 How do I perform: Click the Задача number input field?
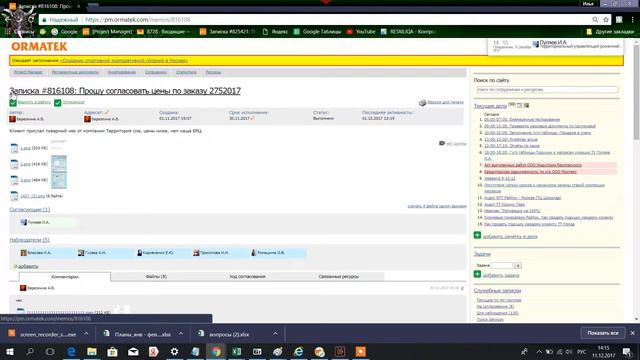tap(501, 265)
